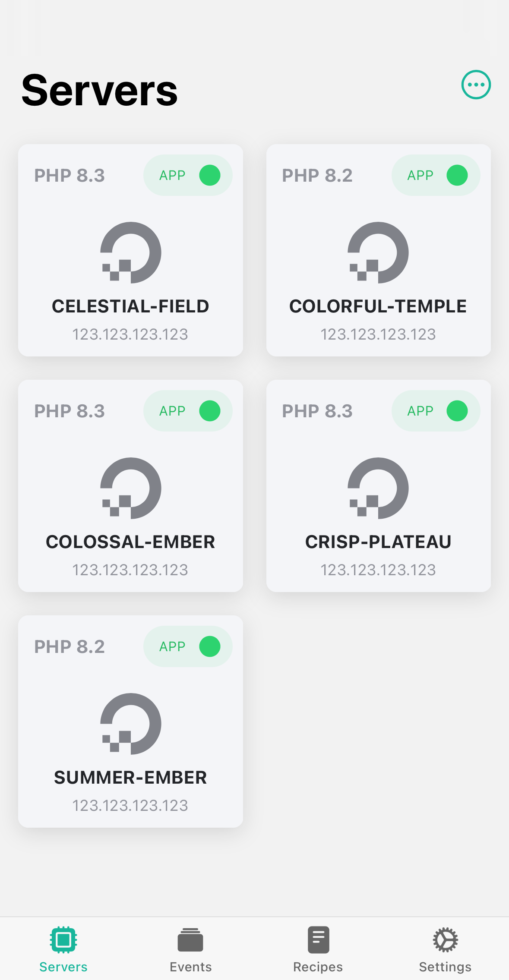Switch to the Events tab label
The height and width of the screenshot is (980, 509).
(x=190, y=967)
